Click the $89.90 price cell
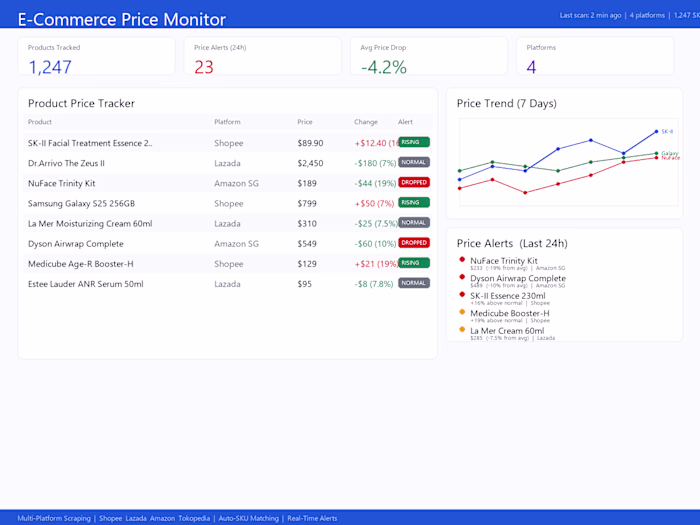 point(310,143)
